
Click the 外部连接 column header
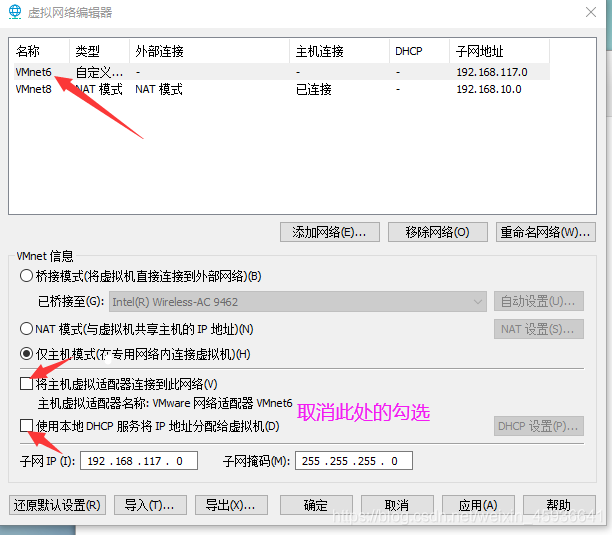pyautogui.click(x=210, y=51)
